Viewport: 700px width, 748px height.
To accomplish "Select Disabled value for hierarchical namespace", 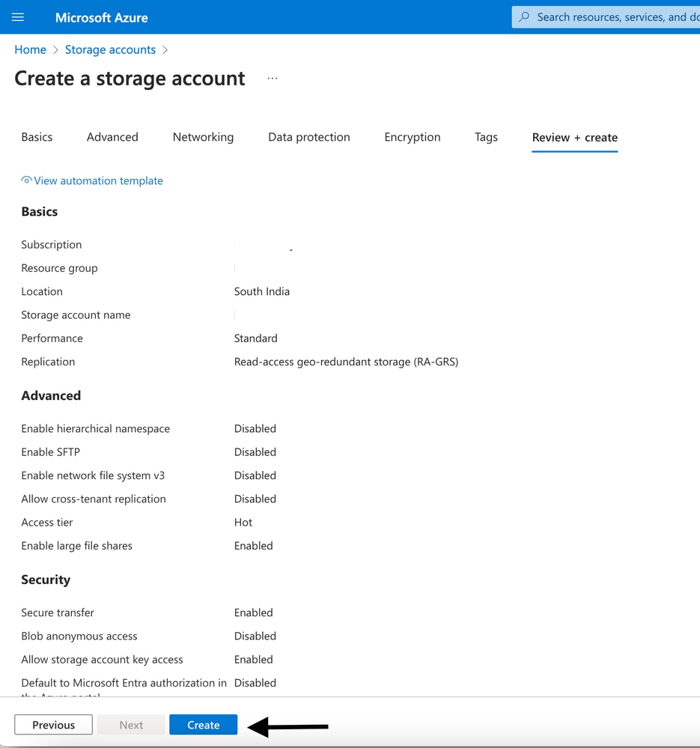I will tap(255, 428).
